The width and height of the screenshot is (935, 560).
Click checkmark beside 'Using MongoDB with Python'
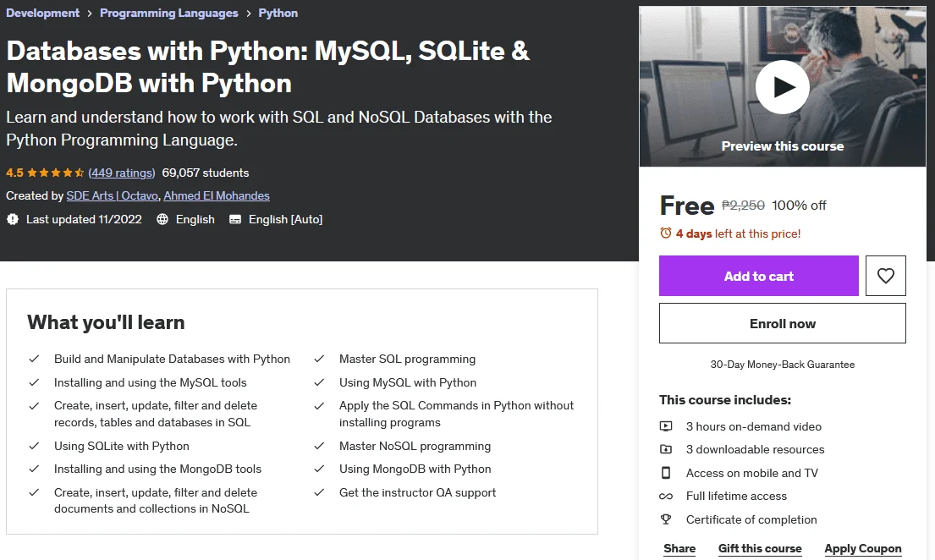coord(319,469)
